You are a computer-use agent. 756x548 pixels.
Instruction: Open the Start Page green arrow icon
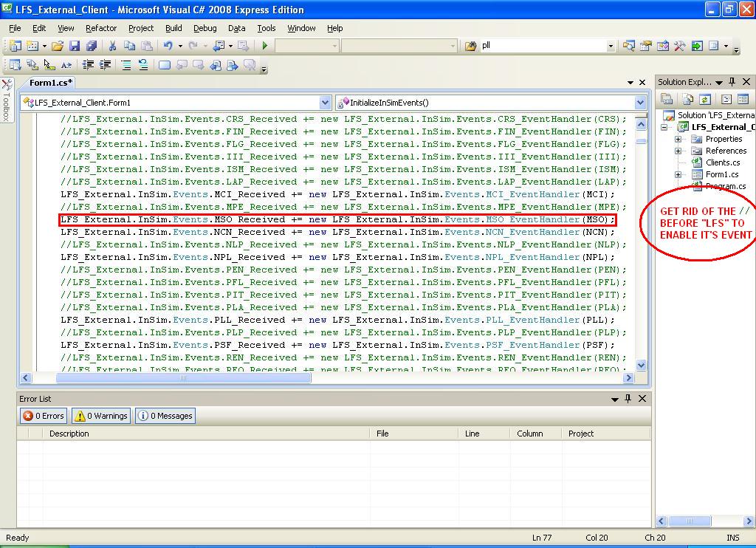point(697,46)
